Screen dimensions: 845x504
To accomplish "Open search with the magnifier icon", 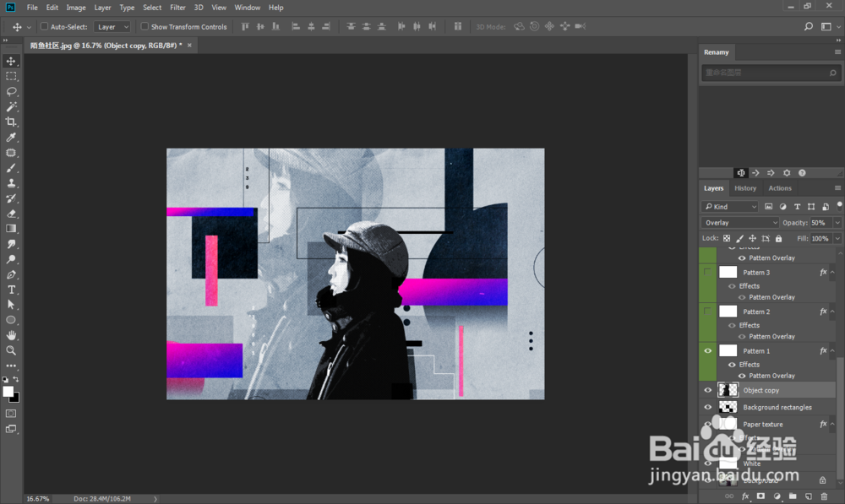I will [809, 26].
